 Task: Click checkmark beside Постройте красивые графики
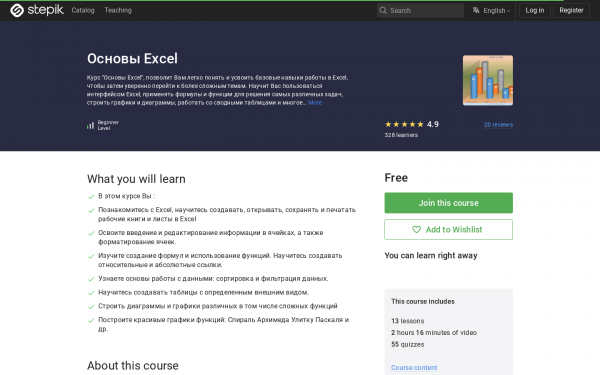click(x=91, y=321)
